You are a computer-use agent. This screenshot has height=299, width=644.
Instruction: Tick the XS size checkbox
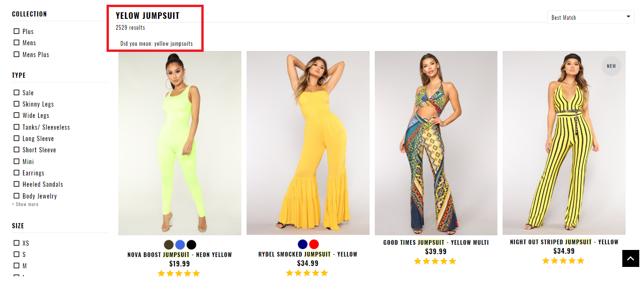17,243
